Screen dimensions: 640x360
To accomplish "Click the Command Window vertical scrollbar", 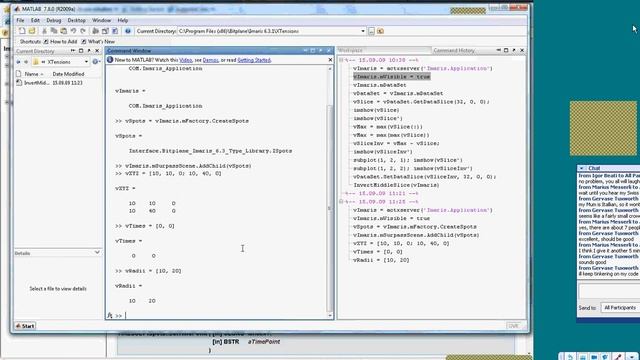I will pos(330,208).
